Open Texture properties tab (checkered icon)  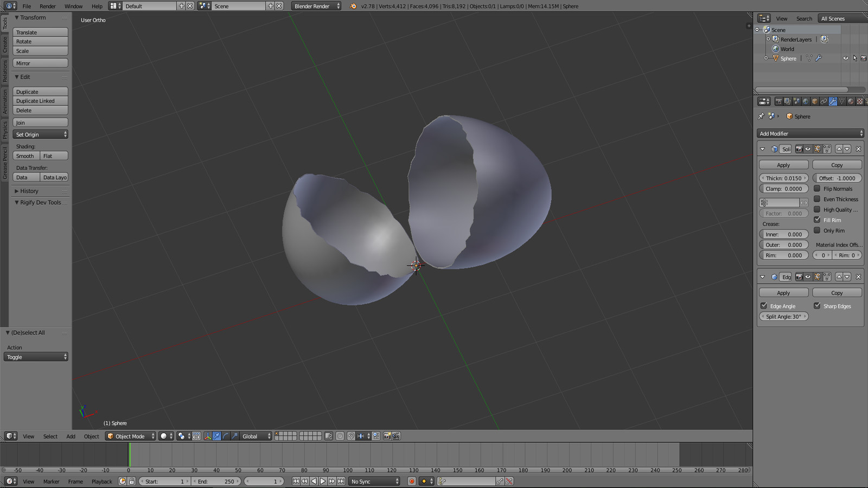(x=859, y=101)
